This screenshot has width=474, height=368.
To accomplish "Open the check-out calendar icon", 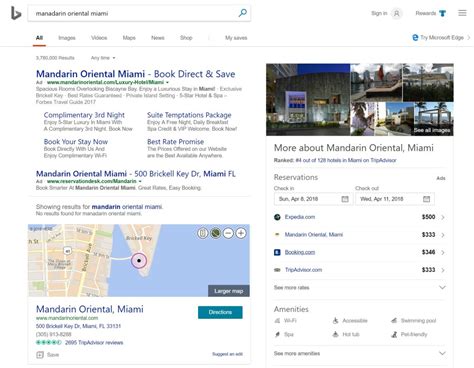I will pyautogui.click(x=426, y=199).
